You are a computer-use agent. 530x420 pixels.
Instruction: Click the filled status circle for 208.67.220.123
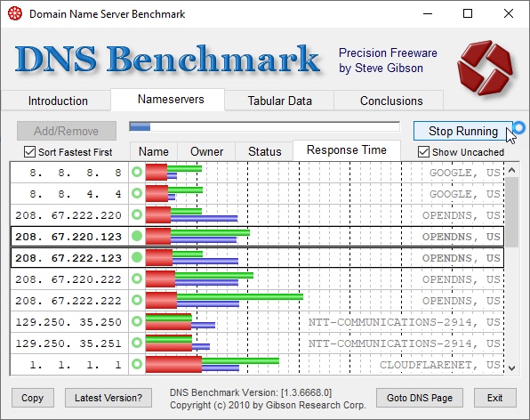[137, 236]
